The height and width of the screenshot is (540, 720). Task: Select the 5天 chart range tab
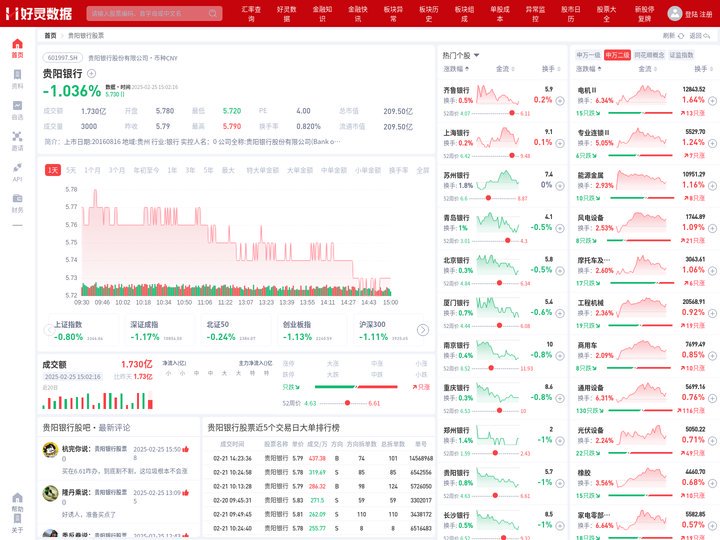coord(71,170)
